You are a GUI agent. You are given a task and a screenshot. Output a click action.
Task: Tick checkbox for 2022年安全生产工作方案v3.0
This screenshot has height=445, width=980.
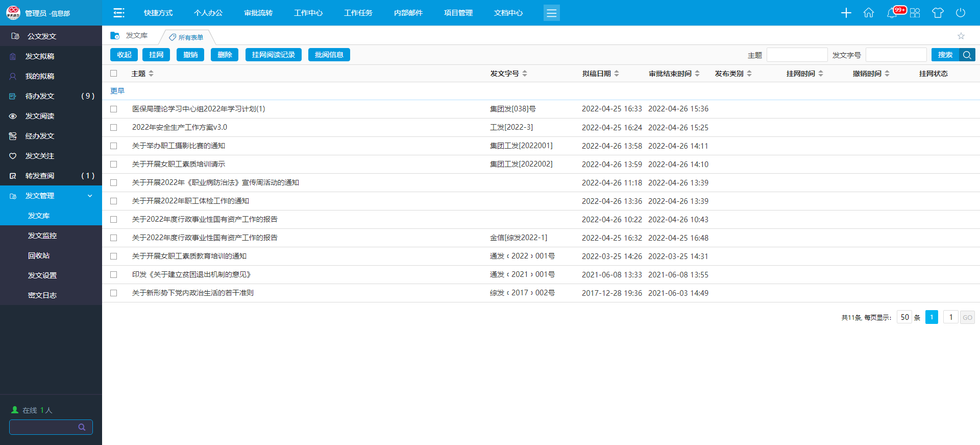tap(114, 128)
